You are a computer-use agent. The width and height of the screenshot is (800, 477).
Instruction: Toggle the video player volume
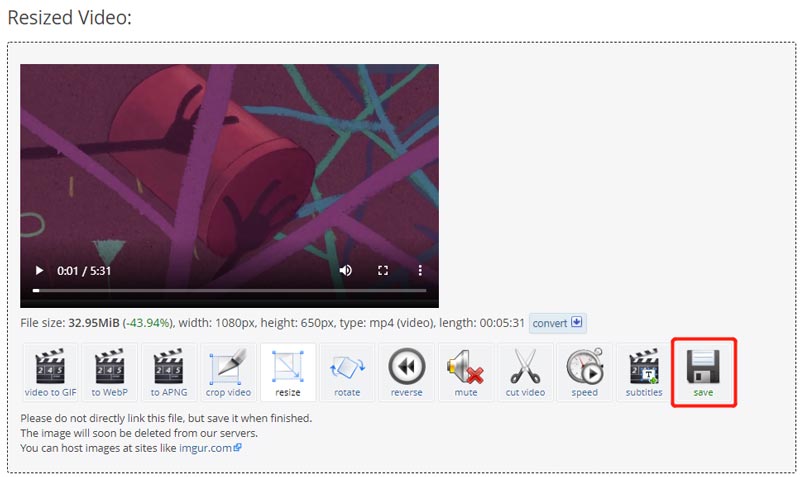coord(346,270)
